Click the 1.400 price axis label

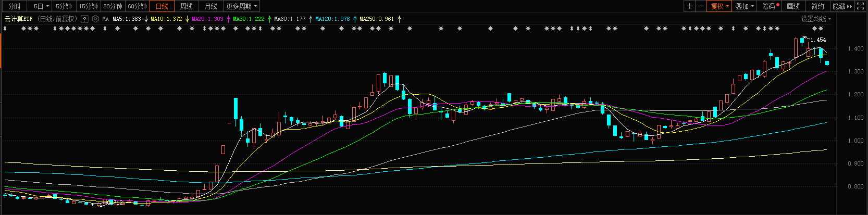tap(855, 48)
